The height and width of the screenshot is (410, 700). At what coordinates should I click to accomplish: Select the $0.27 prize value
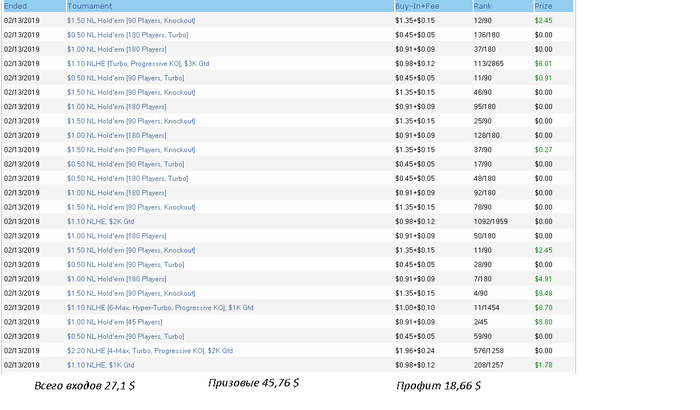coord(543,150)
